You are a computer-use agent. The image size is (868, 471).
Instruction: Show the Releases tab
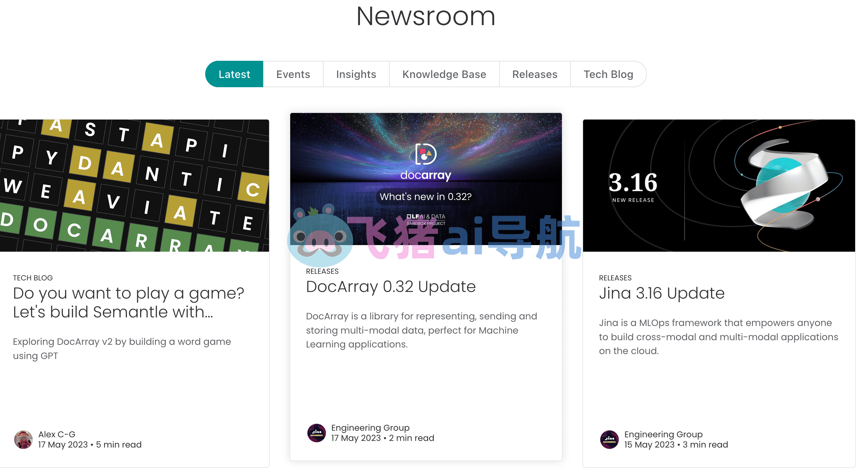[535, 74]
